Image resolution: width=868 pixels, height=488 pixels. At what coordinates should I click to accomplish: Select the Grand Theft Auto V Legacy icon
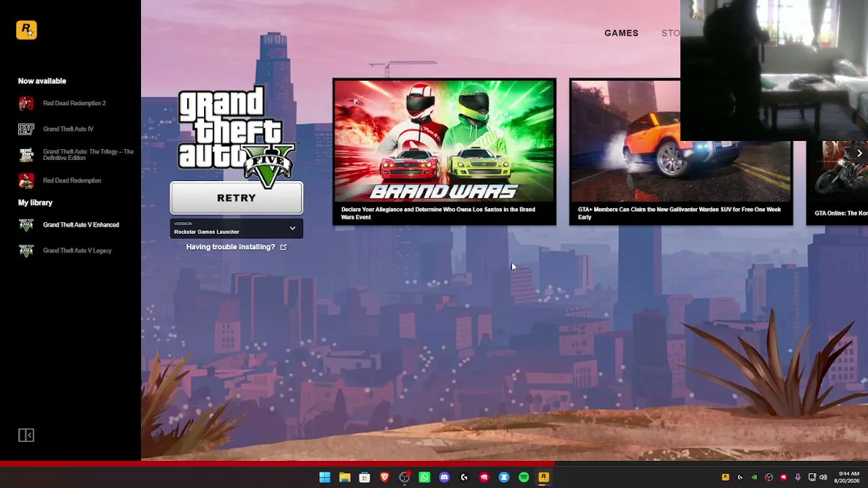coord(26,251)
